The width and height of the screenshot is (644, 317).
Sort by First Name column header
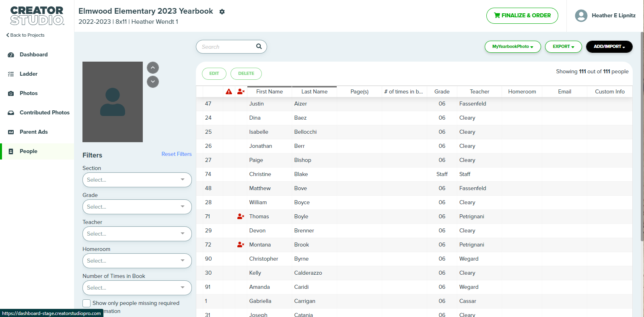(x=270, y=91)
